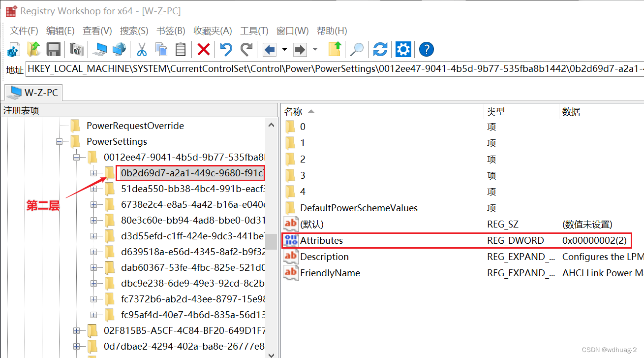Select the fc7372b6-ab2d tree key

click(x=193, y=299)
